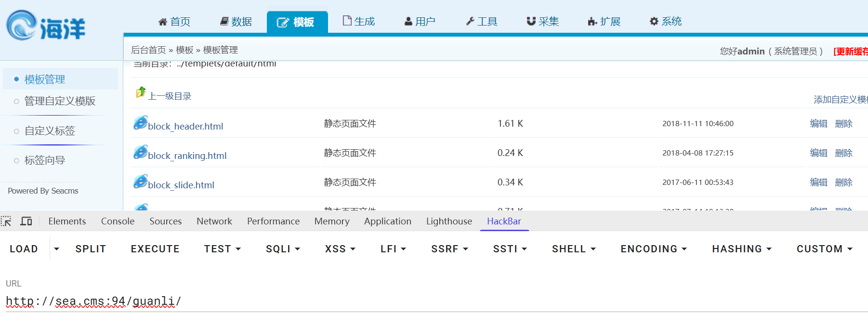868x313 pixels.
Task: Open the TEST dropdown
Action: [222, 249]
